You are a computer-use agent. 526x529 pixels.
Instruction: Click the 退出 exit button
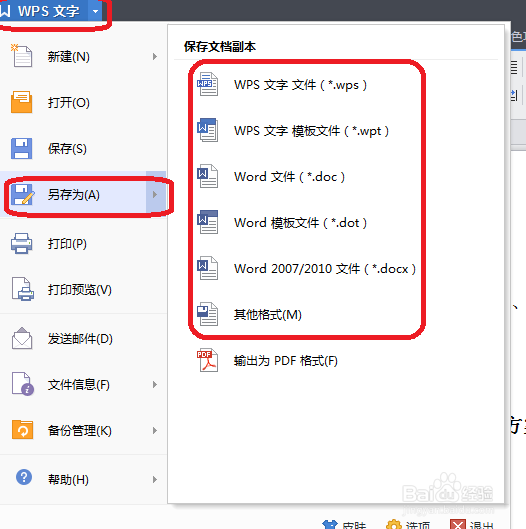pyautogui.click(x=473, y=525)
